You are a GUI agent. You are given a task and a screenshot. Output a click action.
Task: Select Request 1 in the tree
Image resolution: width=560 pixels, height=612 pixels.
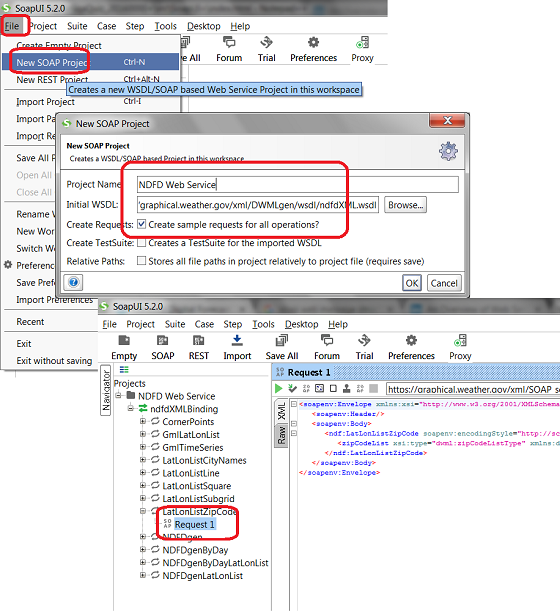pyautogui.click(x=194, y=524)
